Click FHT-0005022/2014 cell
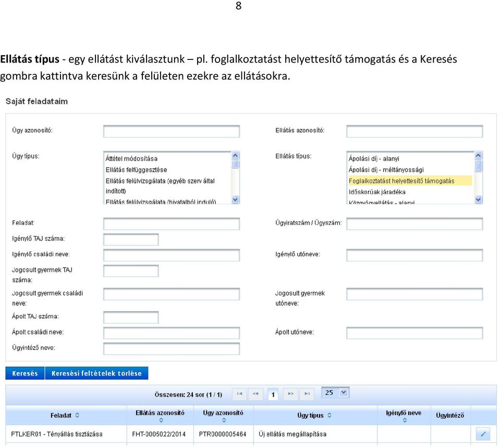 159,434
